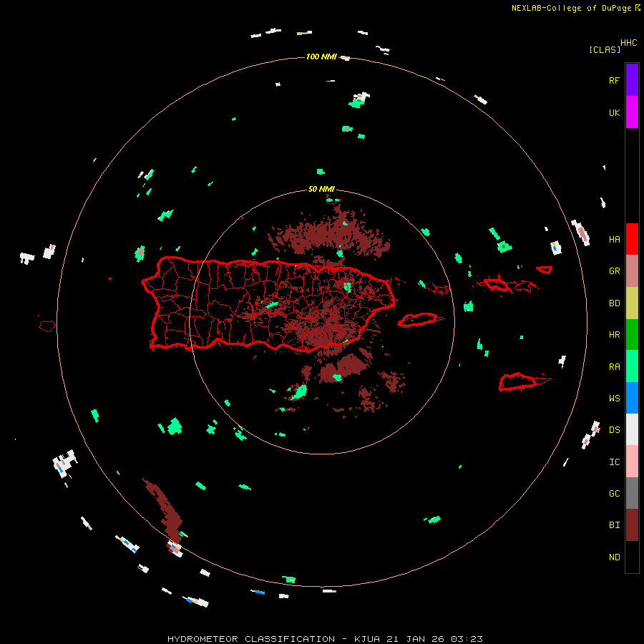Image resolution: width=644 pixels, height=644 pixels.
Task: Click the RF legend label
Action: click(614, 80)
